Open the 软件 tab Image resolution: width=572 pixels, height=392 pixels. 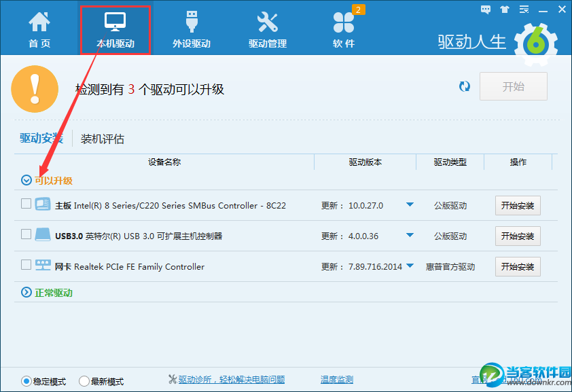344,29
